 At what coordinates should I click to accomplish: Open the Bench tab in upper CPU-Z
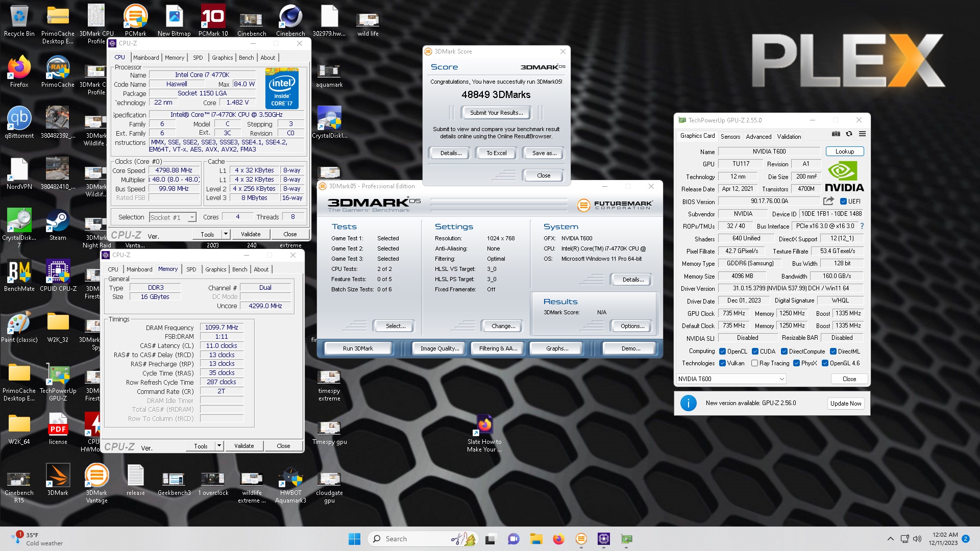coord(246,58)
